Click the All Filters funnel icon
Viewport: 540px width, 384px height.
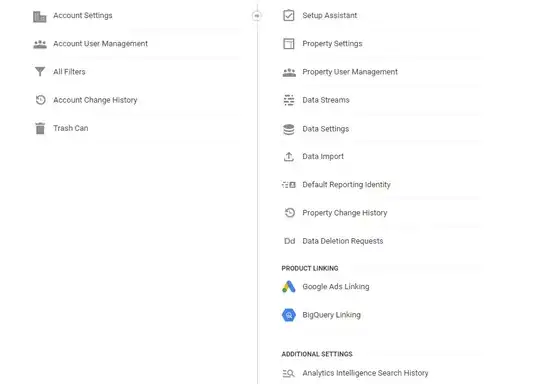click(x=40, y=72)
